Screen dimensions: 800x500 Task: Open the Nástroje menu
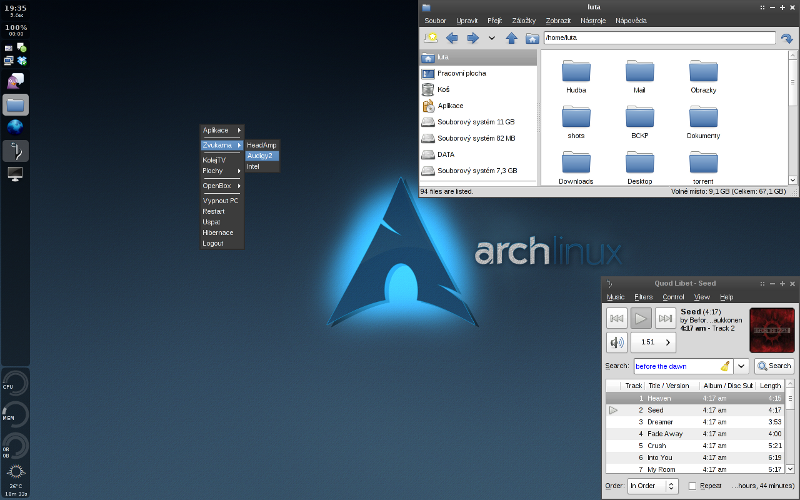tap(593, 20)
